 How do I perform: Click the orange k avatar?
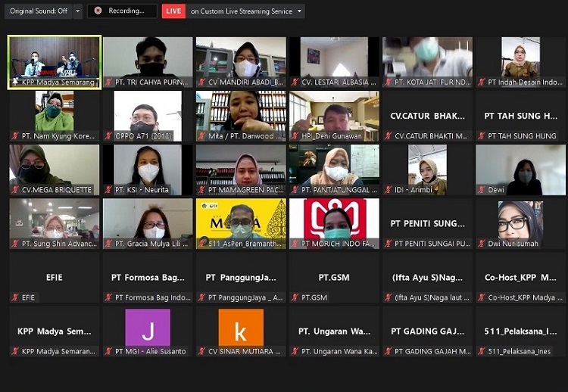pos(241,328)
